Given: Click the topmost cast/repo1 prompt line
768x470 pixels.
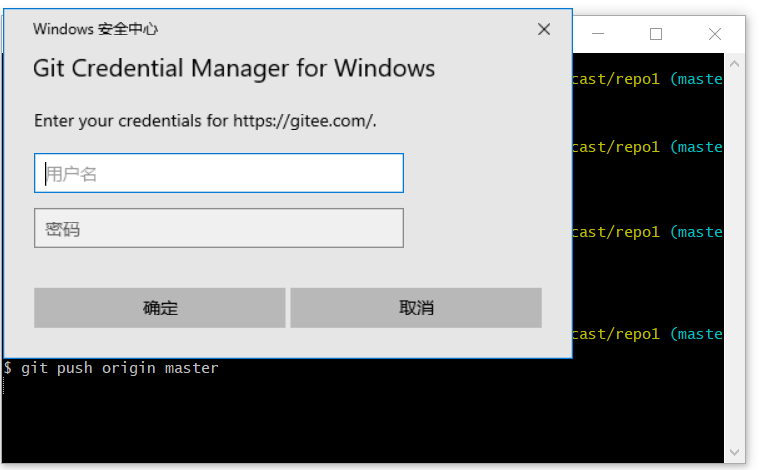Looking at the screenshot, I should 646,79.
